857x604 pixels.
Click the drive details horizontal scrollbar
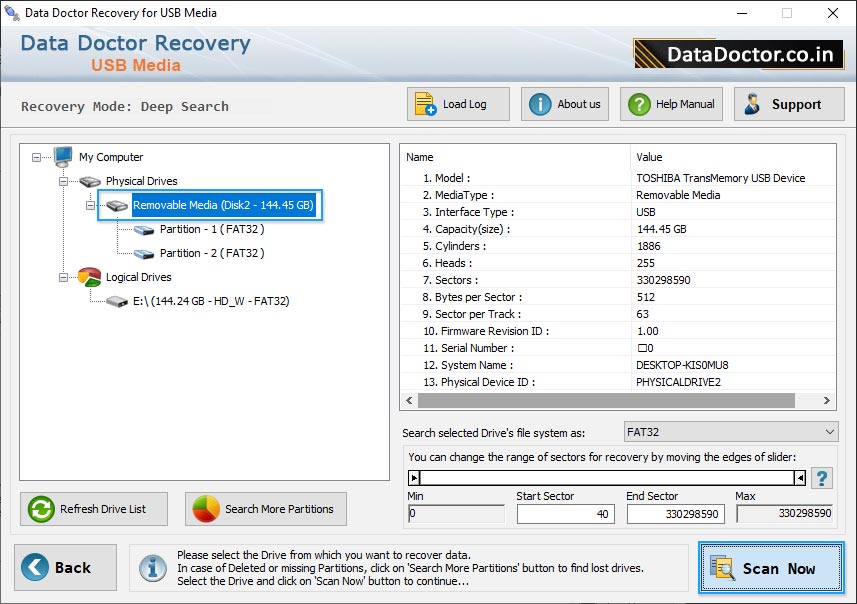[605, 400]
